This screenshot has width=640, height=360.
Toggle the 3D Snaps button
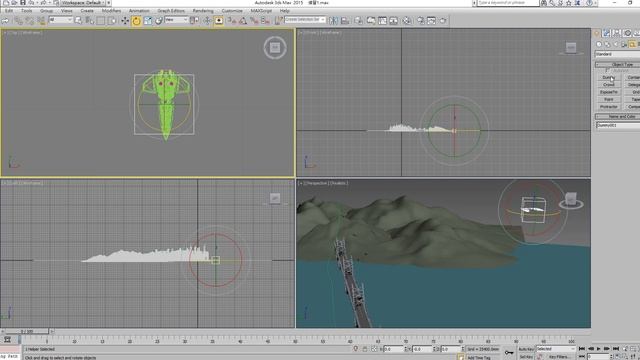tap(232, 20)
